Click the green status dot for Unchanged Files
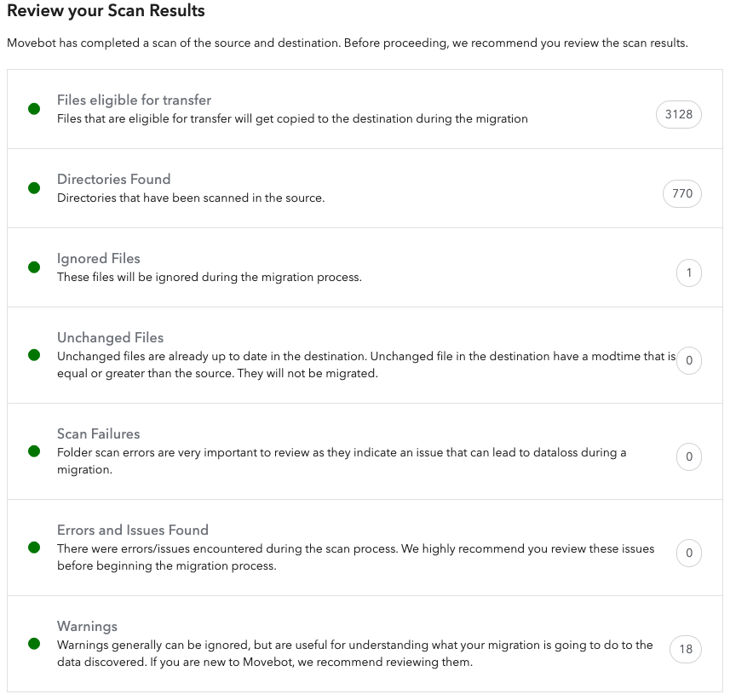This screenshot has width=730, height=700. 33,355
